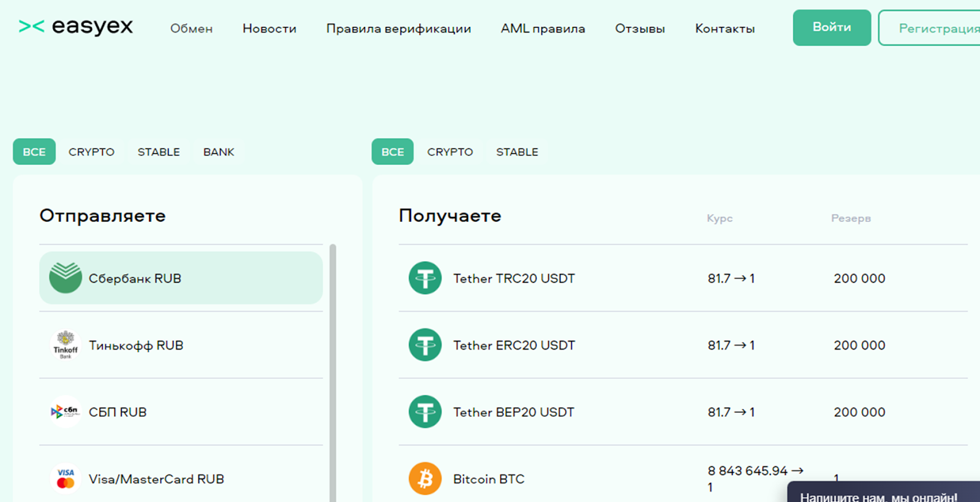Go to Правила верификации
Image resolution: width=980 pixels, height=502 pixels.
tap(399, 29)
